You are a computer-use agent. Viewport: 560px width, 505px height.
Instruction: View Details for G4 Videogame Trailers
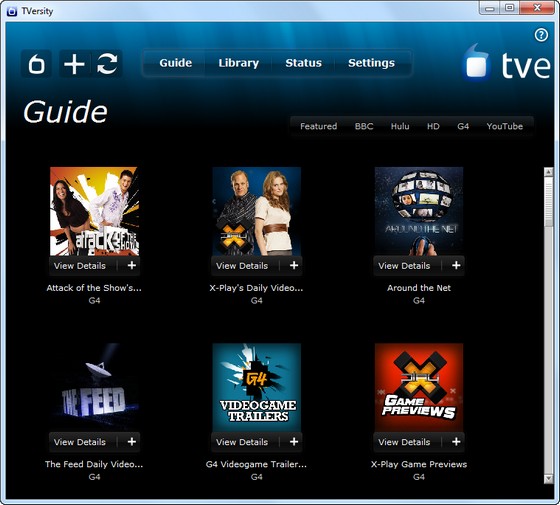242,442
